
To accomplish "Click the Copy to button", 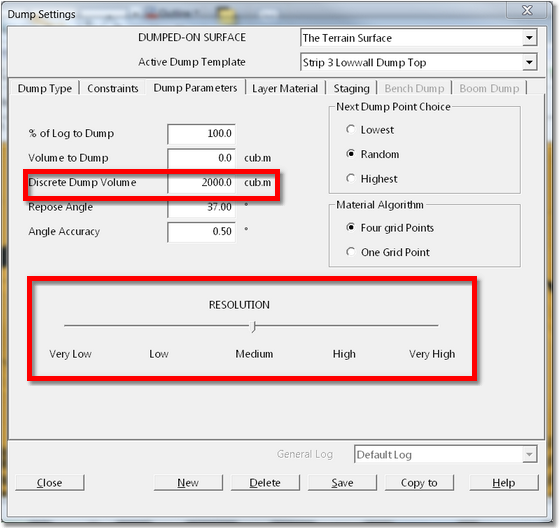I will point(419,482).
